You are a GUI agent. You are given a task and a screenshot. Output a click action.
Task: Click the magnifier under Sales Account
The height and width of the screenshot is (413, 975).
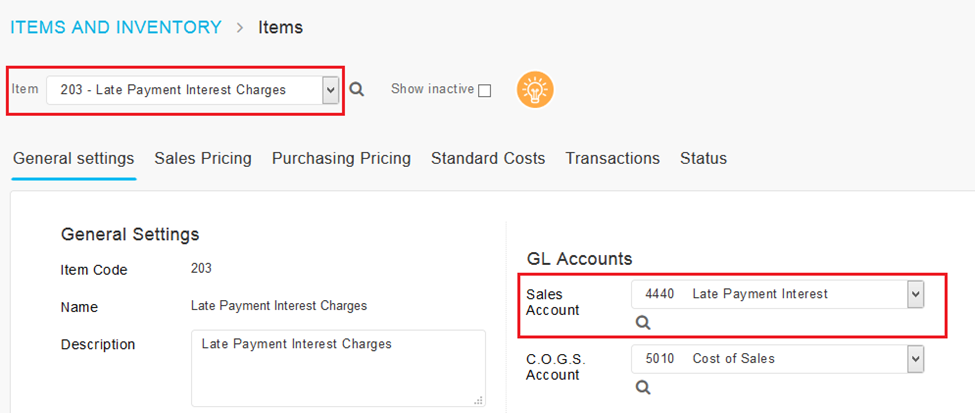pyautogui.click(x=643, y=322)
